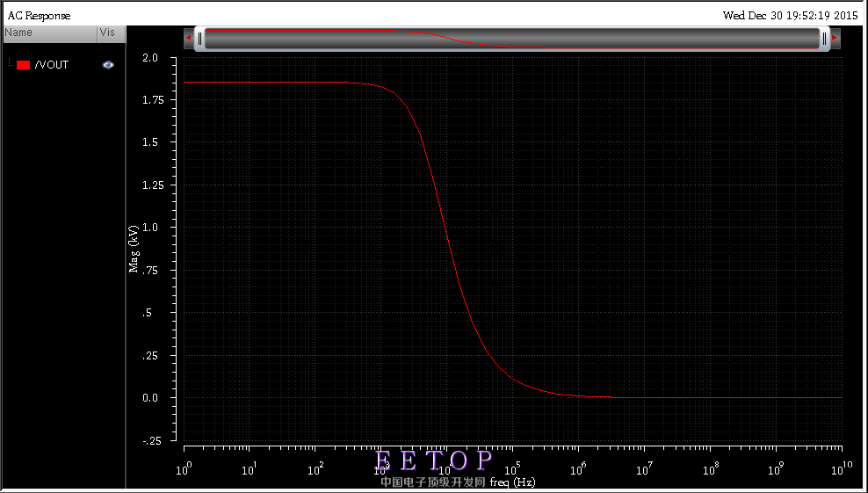Viewport: 868px width, 493px height.
Task: Click the 10^6 x-axis tick label
Action: (578, 470)
